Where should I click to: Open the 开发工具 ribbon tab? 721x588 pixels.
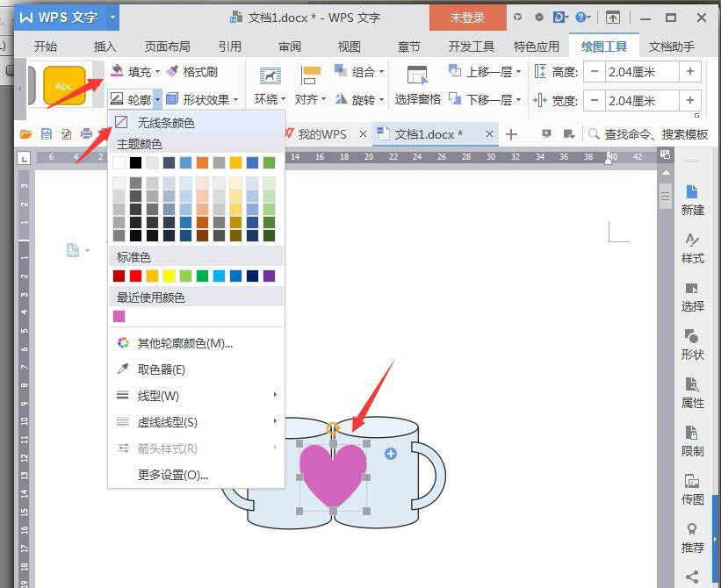pos(471,47)
